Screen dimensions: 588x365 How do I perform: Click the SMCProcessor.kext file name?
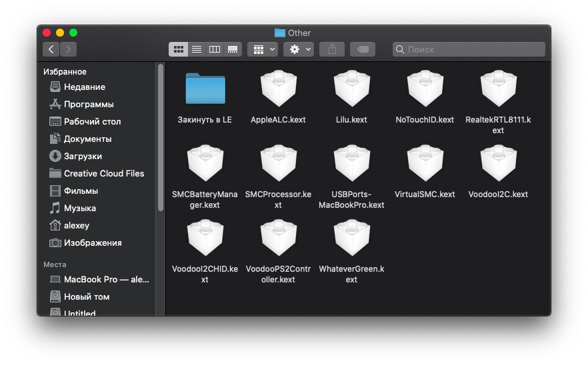coord(278,199)
